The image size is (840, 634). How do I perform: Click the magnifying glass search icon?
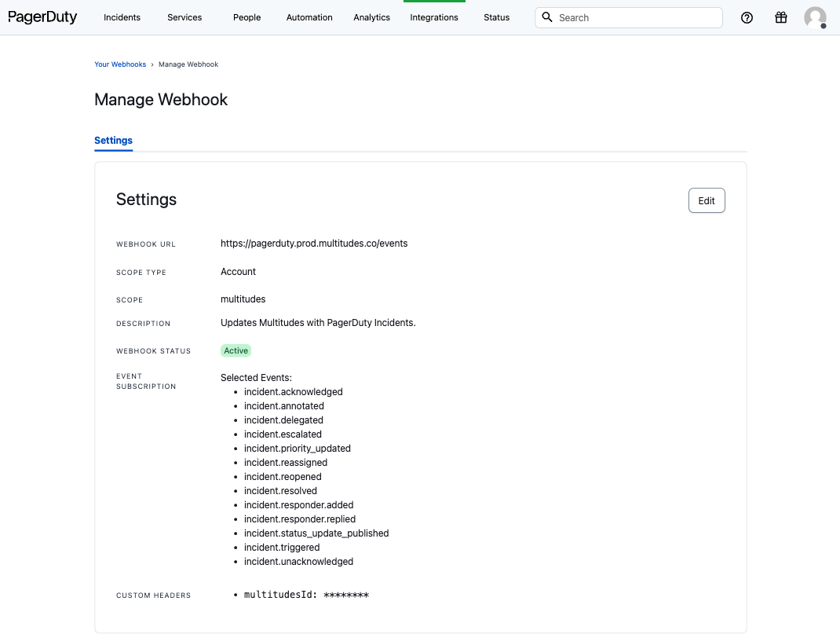[547, 17]
